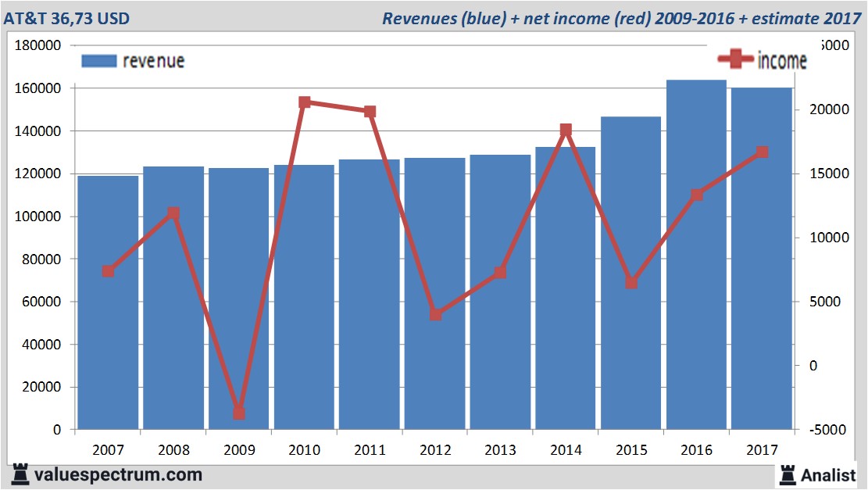Select the red income legend marker
The height and width of the screenshot is (490, 868).
[x=735, y=59]
